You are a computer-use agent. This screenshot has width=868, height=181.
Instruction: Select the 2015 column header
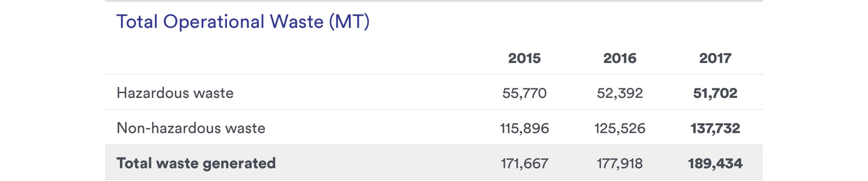(x=524, y=58)
